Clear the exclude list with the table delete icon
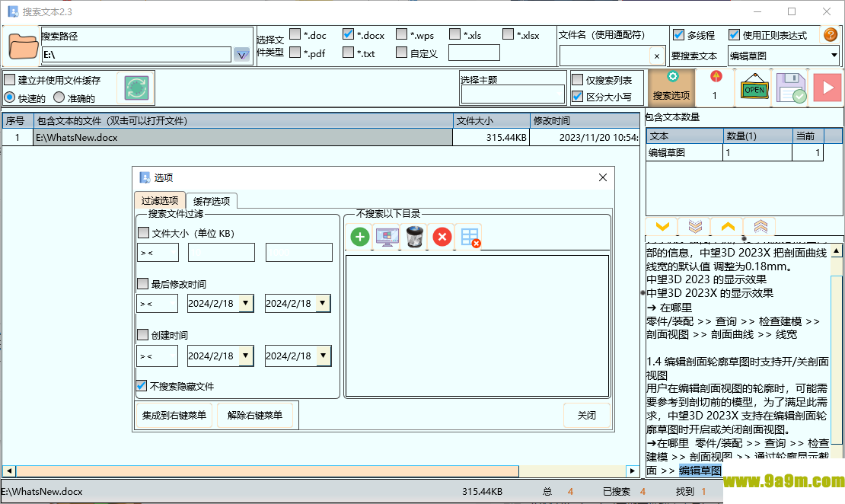The width and height of the screenshot is (845, 504). point(470,238)
